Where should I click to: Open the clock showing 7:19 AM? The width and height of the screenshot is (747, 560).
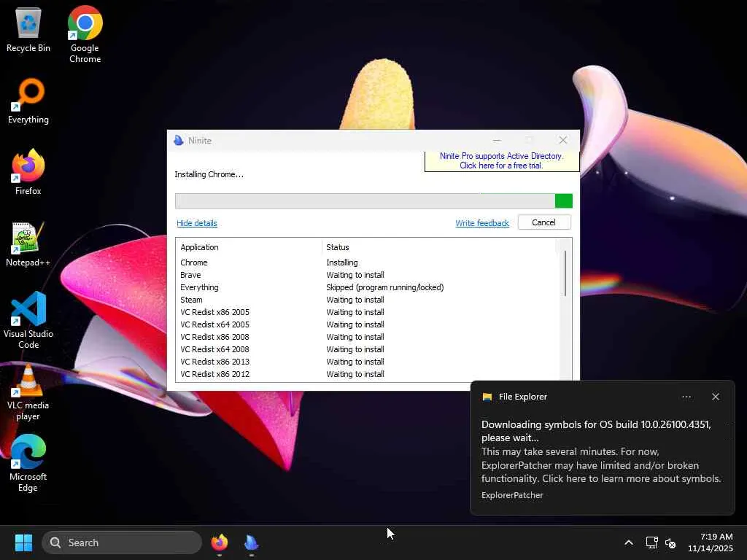(710, 542)
